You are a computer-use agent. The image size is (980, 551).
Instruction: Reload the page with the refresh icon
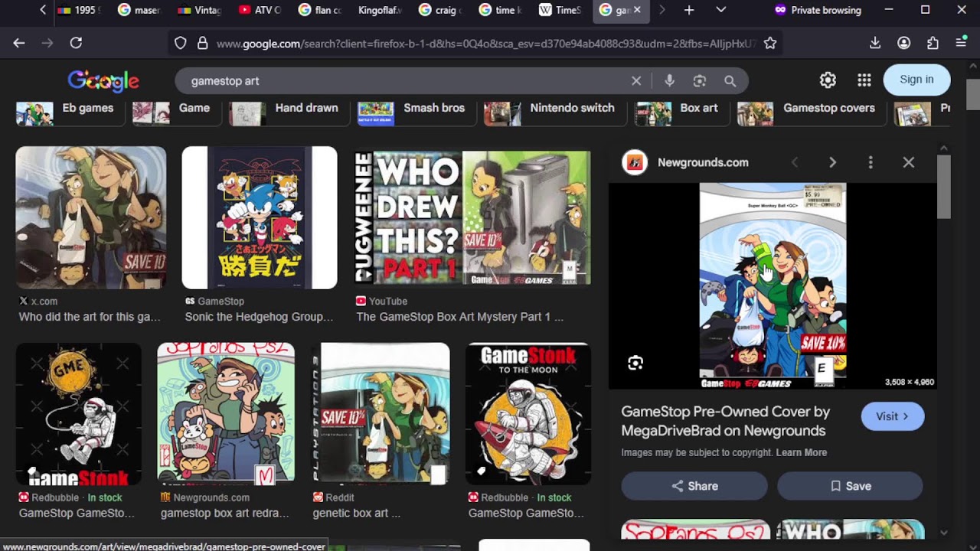pyautogui.click(x=76, y=44)
